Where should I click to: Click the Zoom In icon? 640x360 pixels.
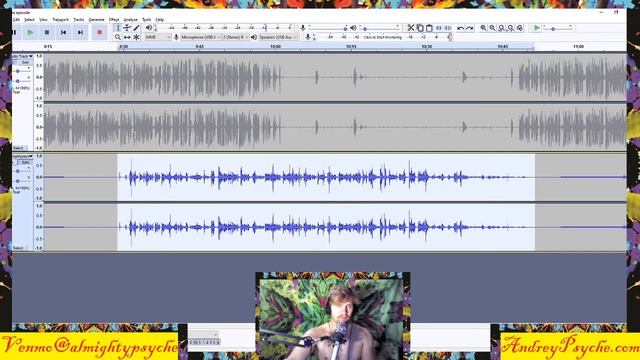click(483, 28)
